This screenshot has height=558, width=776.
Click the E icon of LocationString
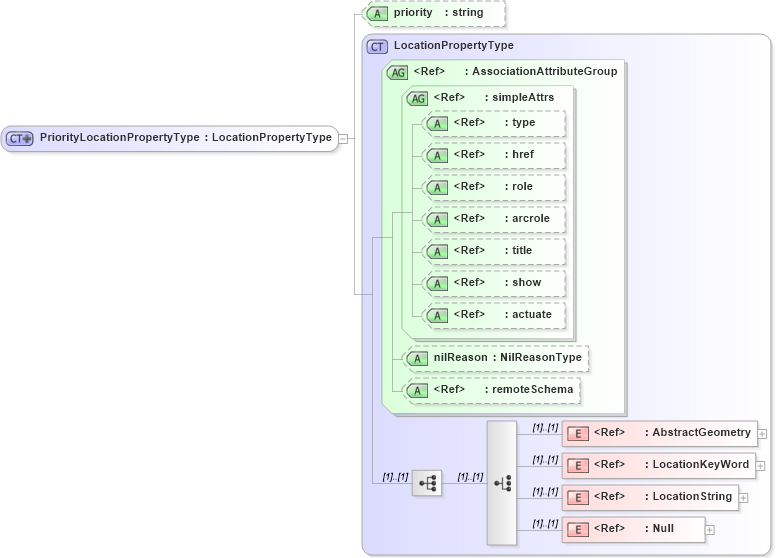578,498
